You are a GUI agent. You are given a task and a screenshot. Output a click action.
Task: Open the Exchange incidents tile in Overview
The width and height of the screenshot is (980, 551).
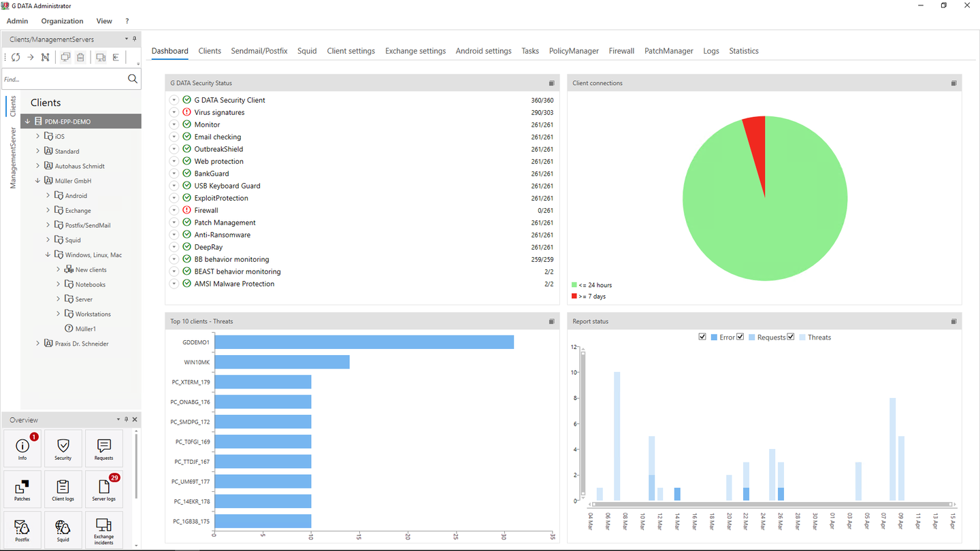pyautogui.click(x=104, y=530)
